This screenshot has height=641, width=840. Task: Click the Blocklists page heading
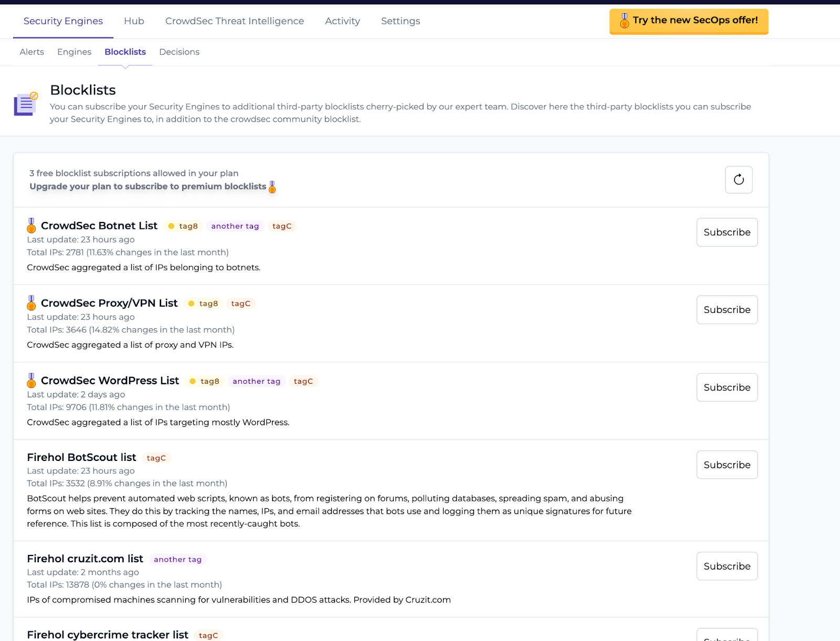pos(83,90)
